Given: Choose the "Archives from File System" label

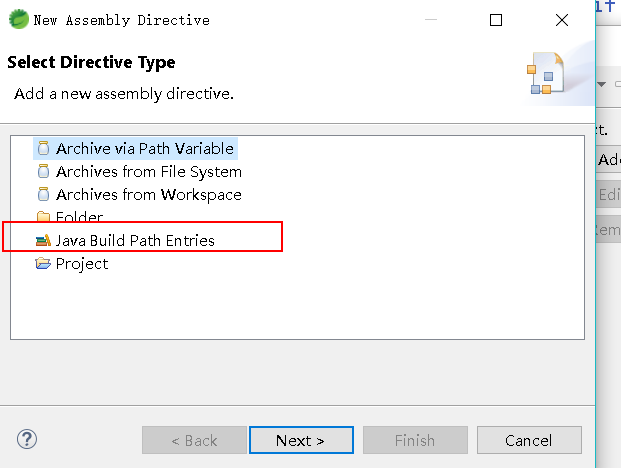Looking at the screenshot, I should [148, 171].
